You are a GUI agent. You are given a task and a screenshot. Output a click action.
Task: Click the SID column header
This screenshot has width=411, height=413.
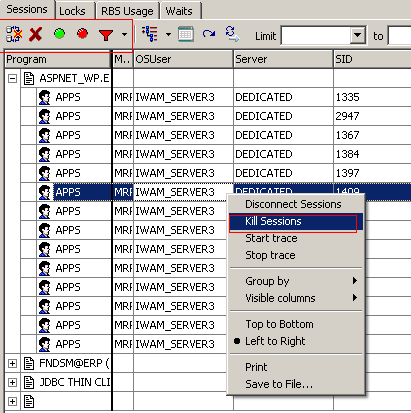tap(372, 59)
